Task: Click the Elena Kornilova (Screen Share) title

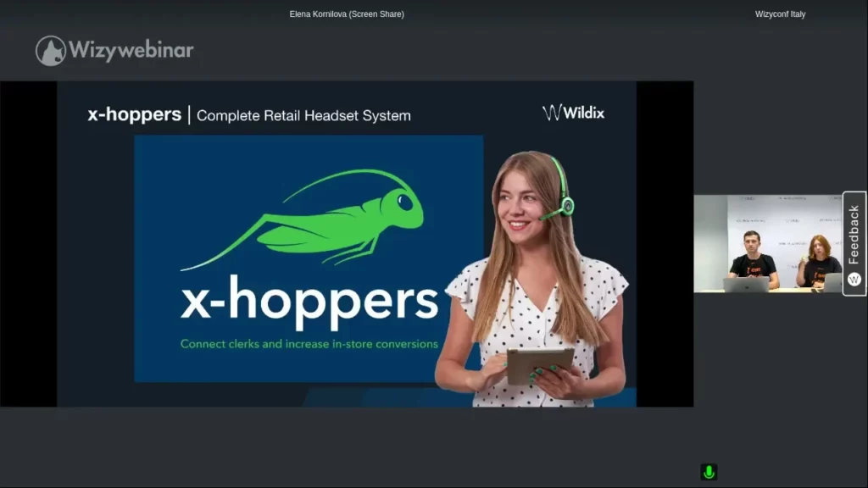Action: (x=347, y=14)
